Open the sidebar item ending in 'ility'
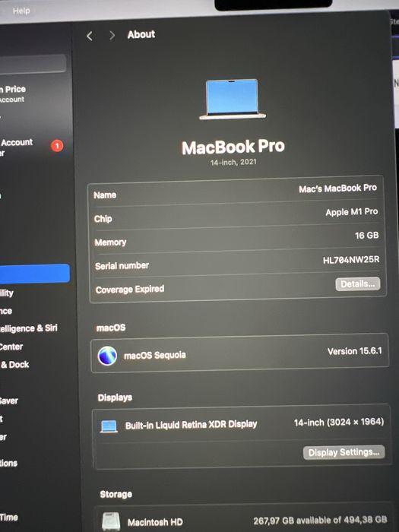 [x=6, y=293]
